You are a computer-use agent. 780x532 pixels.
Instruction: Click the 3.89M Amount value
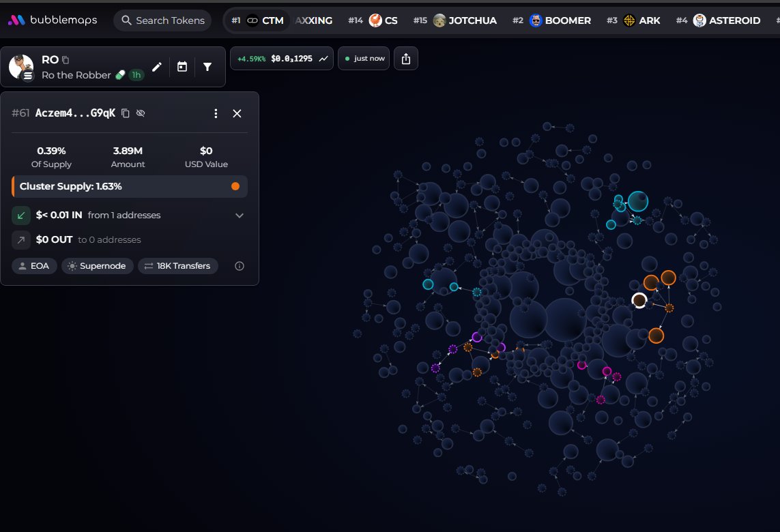(128, 151)
